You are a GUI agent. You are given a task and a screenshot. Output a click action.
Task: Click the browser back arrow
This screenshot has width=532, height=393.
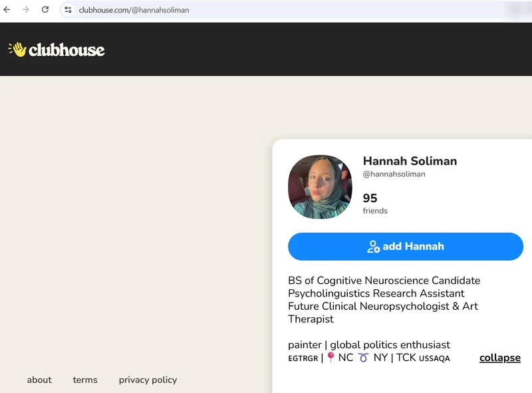coord(7,10)
